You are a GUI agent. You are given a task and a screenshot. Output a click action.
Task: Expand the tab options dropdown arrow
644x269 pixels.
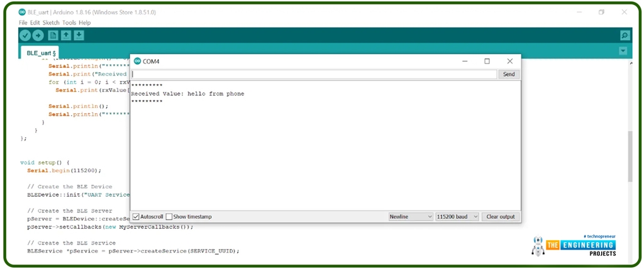[x=623, y=51]
